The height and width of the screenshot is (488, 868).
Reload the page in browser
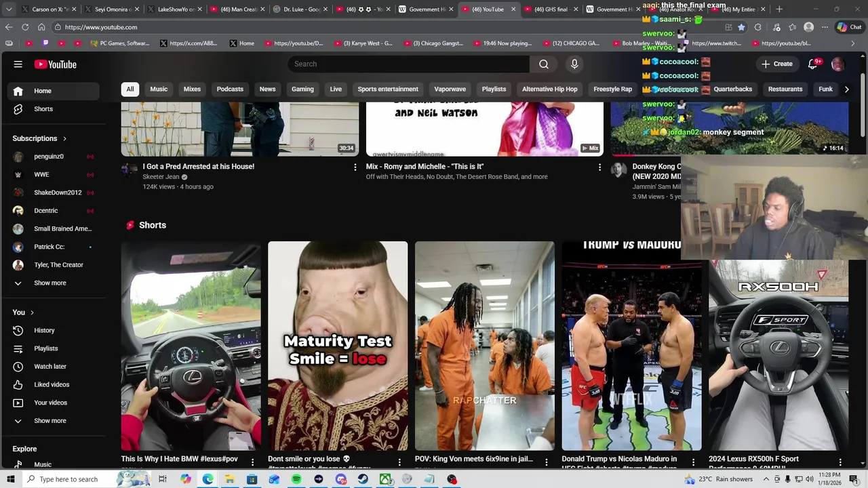(x=25, y=27)
